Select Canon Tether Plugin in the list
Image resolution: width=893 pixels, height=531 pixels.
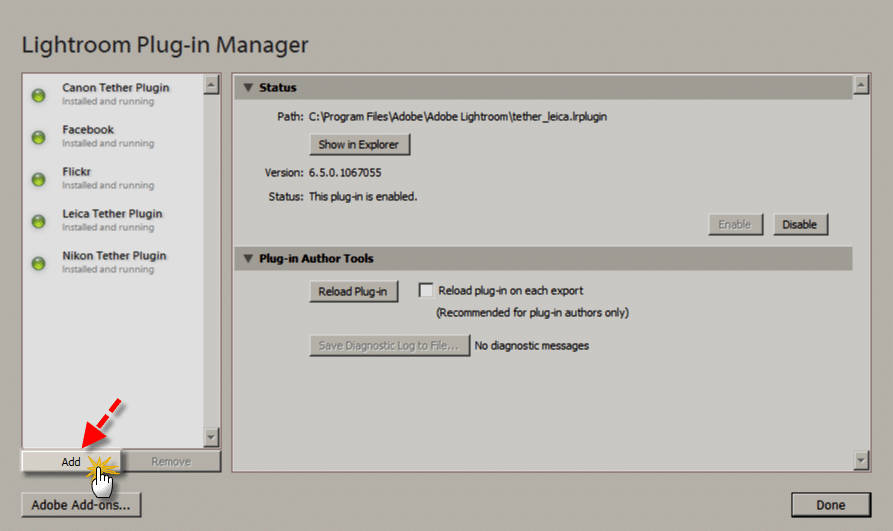(x=113, y=94)
